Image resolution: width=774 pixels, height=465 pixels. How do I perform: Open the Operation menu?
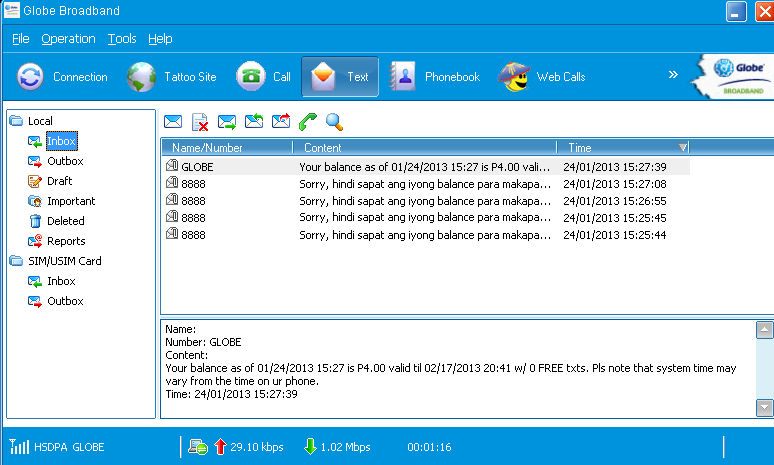[68, 39]
